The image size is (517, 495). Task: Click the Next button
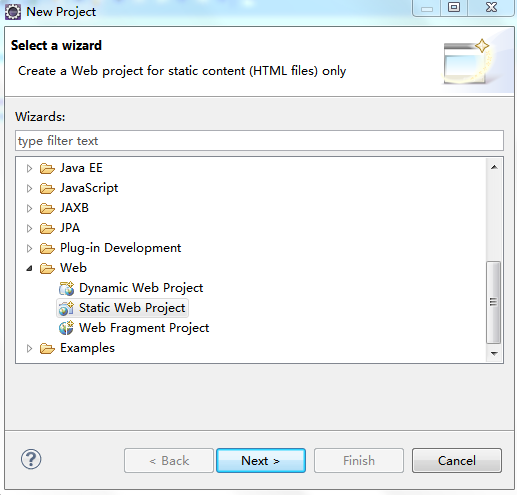[261, 461]
